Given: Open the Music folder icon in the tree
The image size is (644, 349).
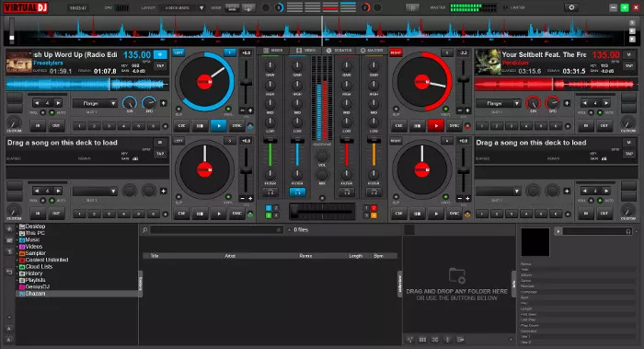Looking at the screenshot, I should [22, 240].
